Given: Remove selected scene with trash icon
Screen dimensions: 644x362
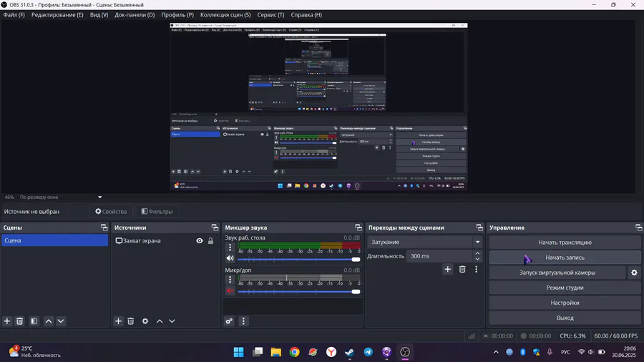Looking at the screenshot, I should click(x=20, y=321).
